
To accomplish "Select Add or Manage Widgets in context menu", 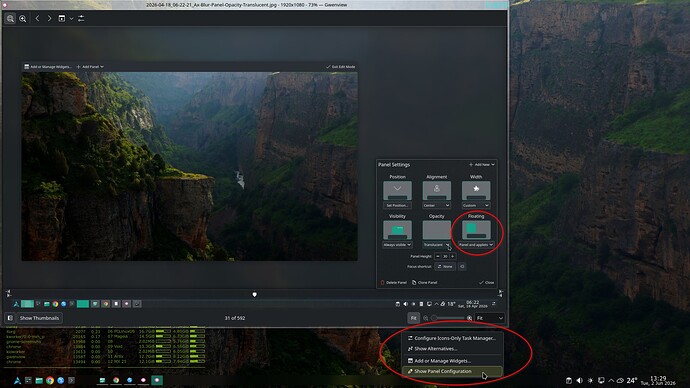I will tap(451, 361).
